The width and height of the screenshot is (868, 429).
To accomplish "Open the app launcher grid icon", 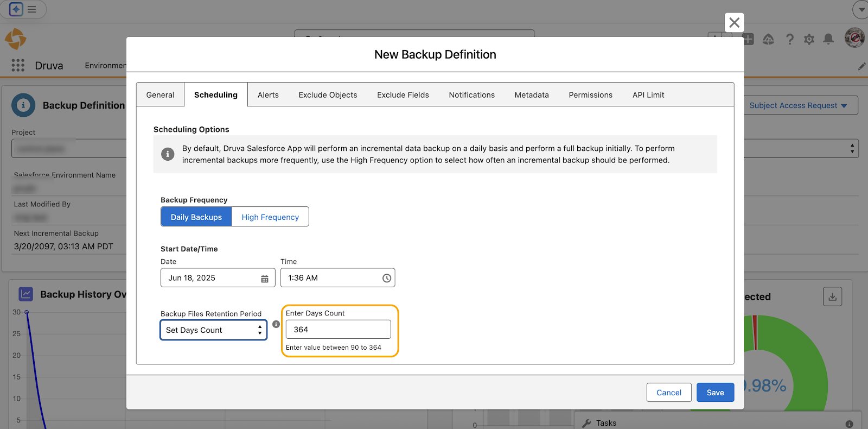I will (x=18, y=66).
